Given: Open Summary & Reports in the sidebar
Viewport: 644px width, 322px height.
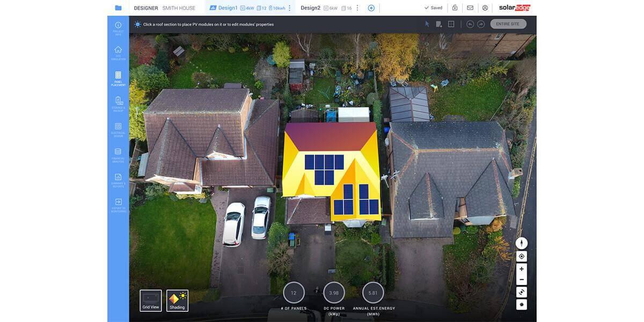Looking at the screenshot, I should click(x=118, y=179).
